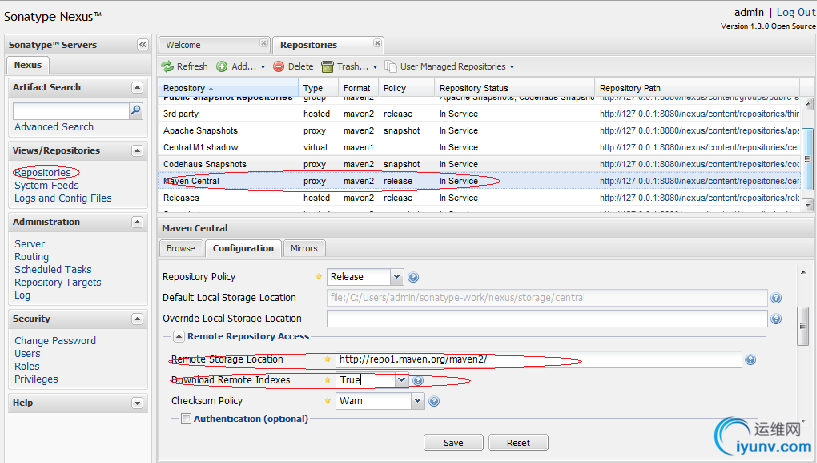Open the Browse tab
Image resolution: width=817 pixels, height=463 pixels.
click(x=181, y=248)
